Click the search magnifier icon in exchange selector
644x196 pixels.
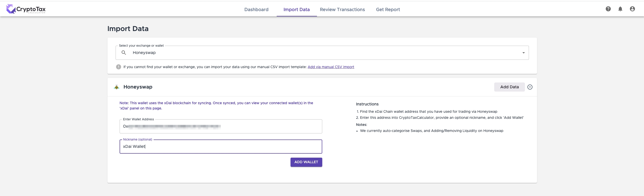click(124, 53)
